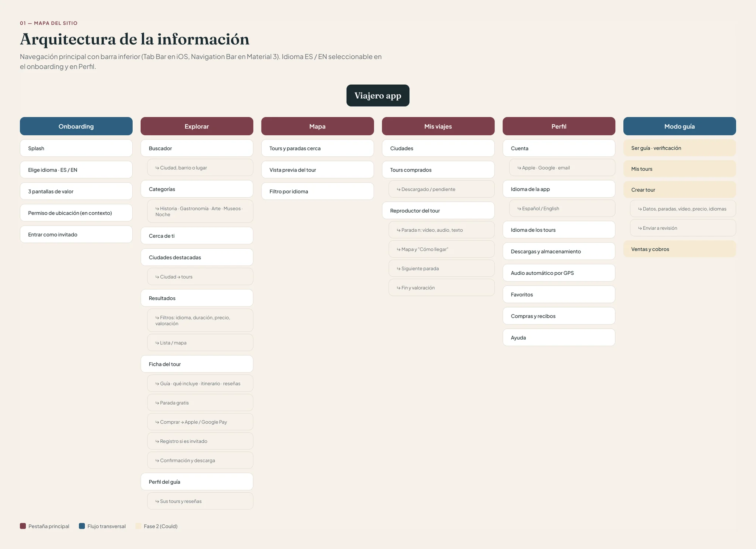Click the 'Parada gratis' sub-item
The image size is (756, 549).
click(x=200, y=403)
